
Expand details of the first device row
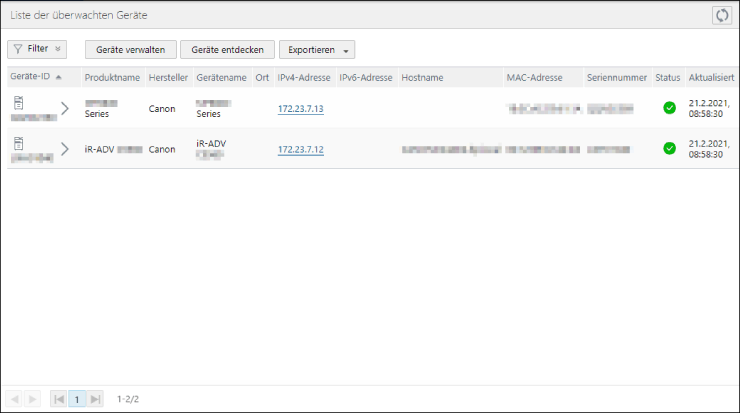tap(65, 108)
